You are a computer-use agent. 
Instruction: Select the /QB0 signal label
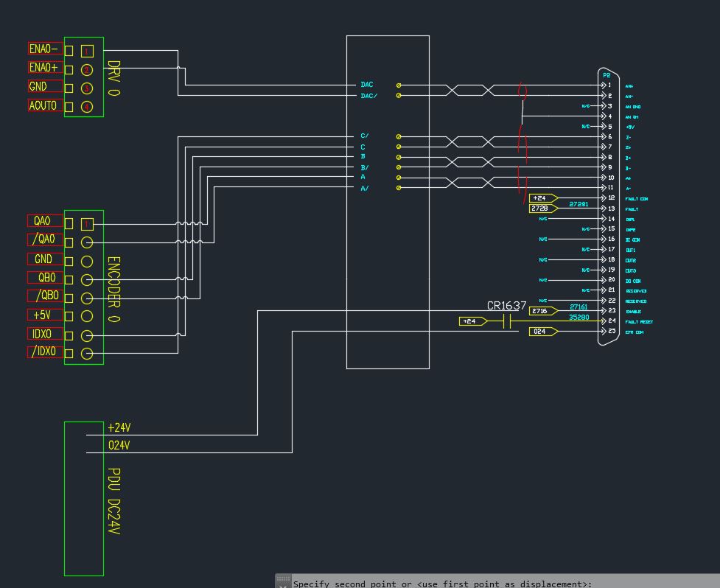pyautogui.click(x=46, y=296)
